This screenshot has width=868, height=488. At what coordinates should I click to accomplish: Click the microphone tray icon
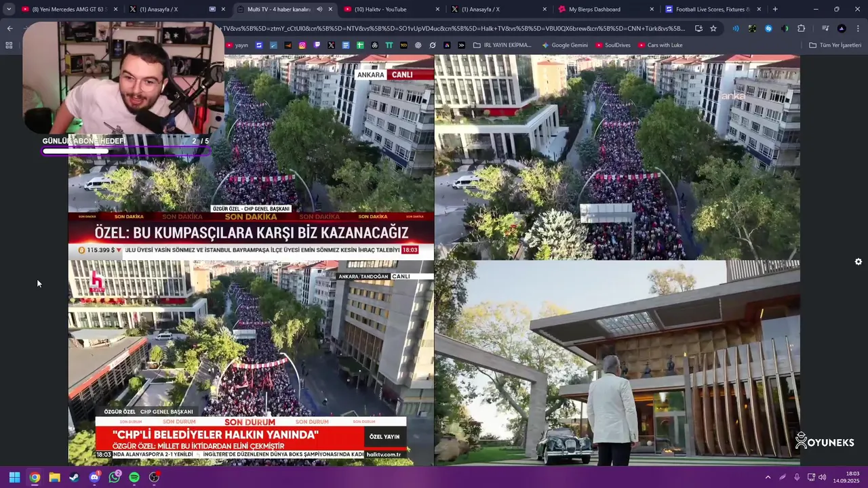point(797,477)
